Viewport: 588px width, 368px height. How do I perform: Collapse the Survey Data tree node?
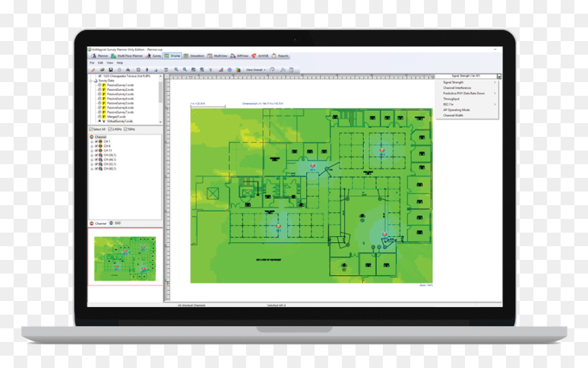pos(91,81)
